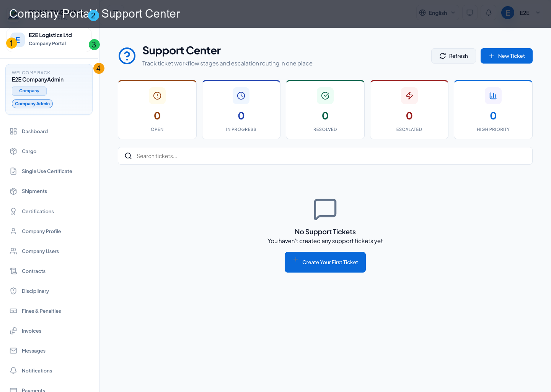
Task: Open the Dashboard sidebar icon
Action: 13,131
